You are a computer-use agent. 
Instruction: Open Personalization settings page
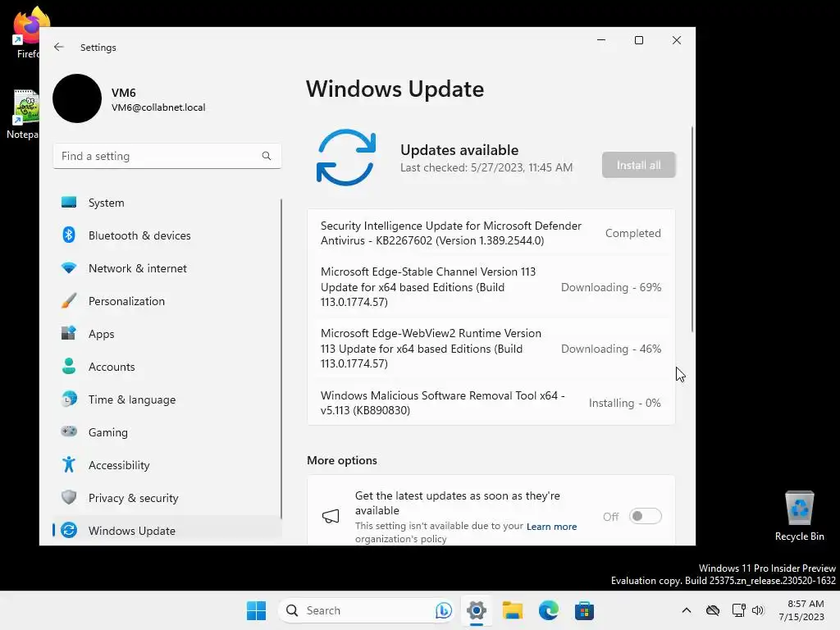(x=167, y=300)
